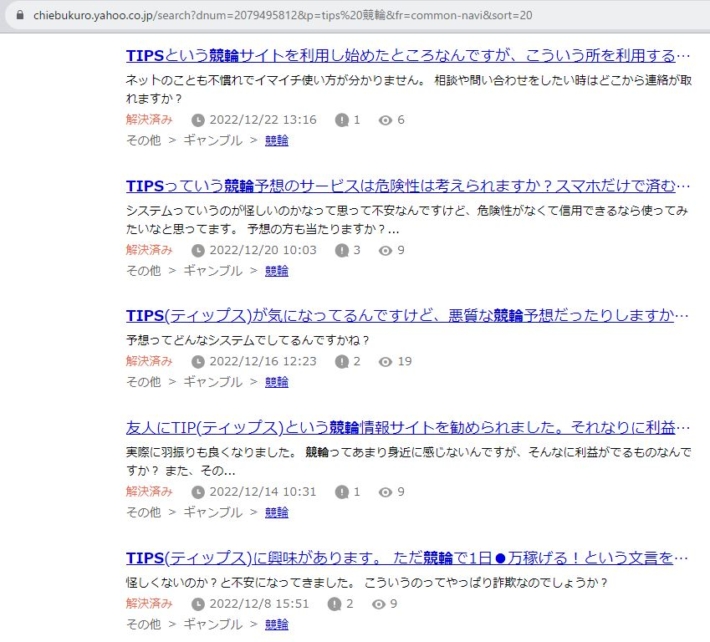Click view-count eye icon on 2022/12/8 post

[x=378, y=604]
